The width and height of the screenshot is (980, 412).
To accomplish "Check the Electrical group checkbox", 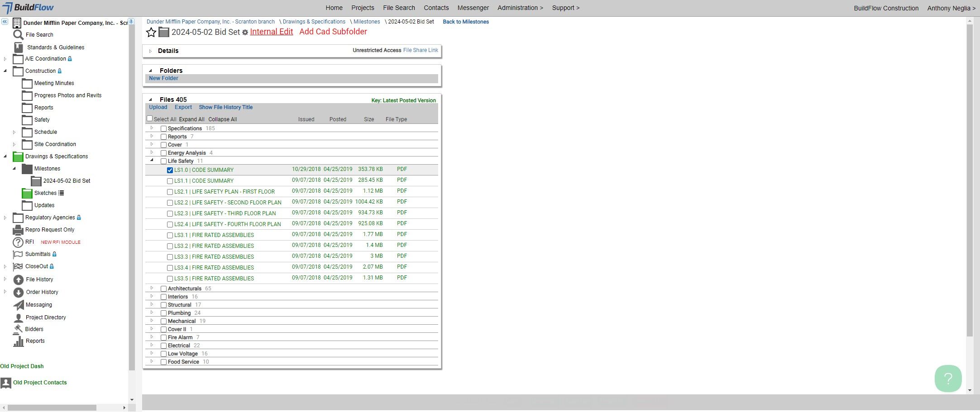I will (164, 346).
